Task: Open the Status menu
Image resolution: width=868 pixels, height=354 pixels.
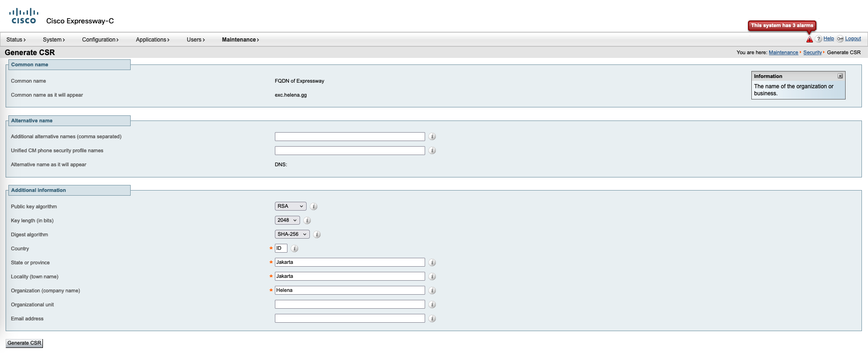Action: click(x=16, y=40)
